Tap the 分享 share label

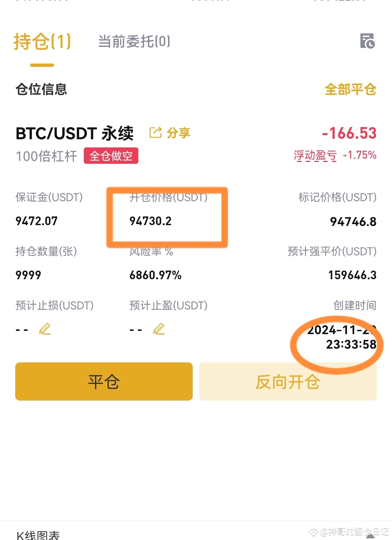click(179, 133)
